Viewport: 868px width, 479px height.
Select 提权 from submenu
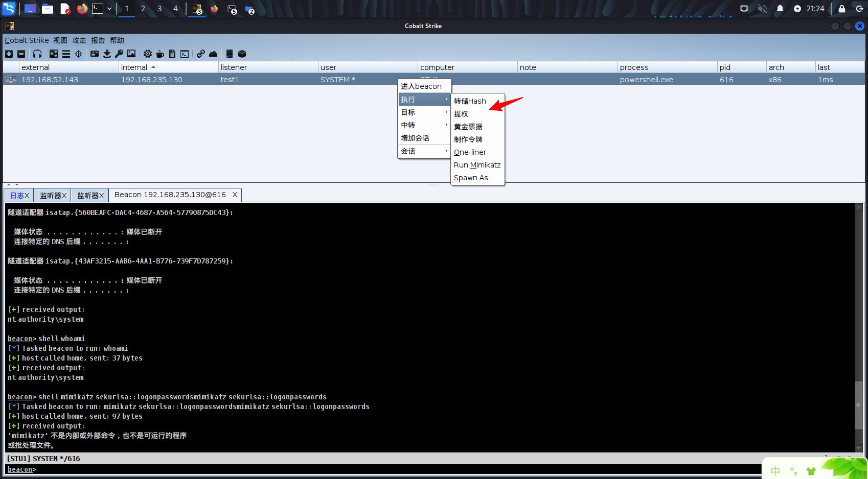(x=477, y=114)
